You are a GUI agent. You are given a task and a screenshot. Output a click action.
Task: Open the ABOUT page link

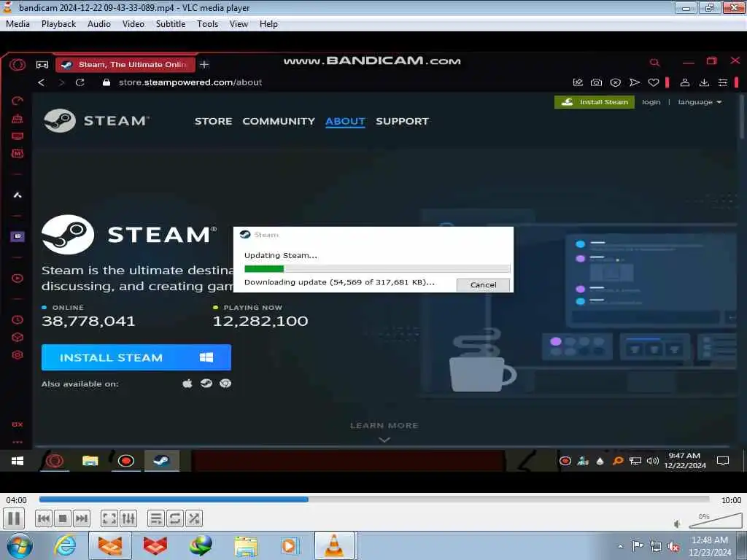coord(345,122)
